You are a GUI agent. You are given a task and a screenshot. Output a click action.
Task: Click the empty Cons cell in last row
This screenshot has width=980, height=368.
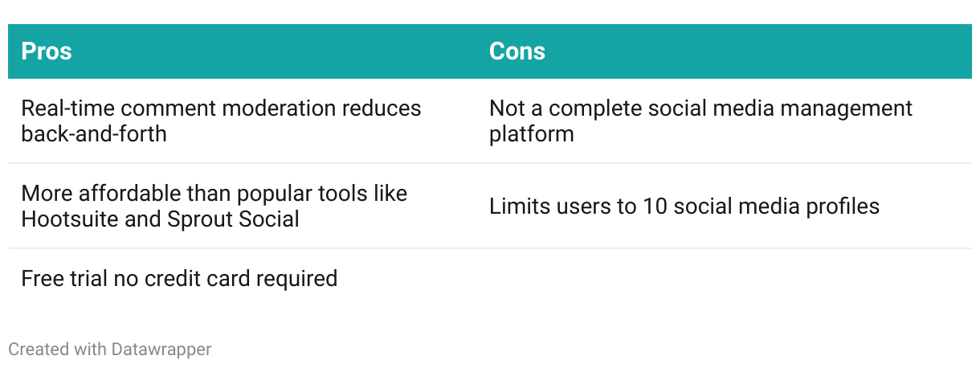click(723, 279)
